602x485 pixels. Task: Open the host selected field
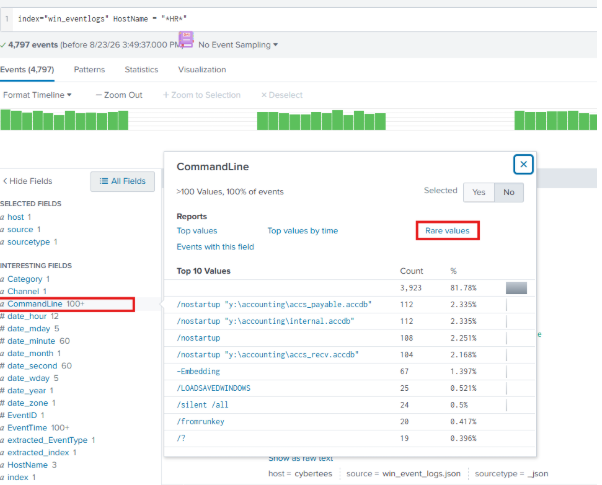16,217
